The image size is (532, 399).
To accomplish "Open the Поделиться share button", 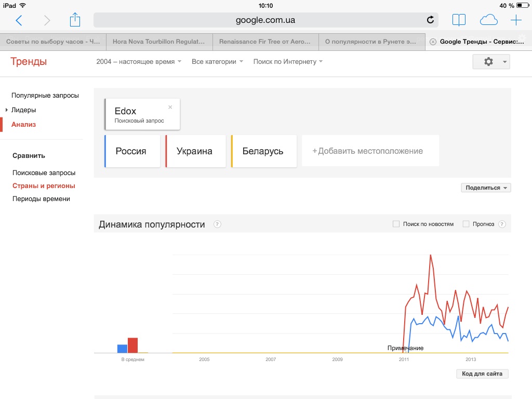I will (486, 188).
